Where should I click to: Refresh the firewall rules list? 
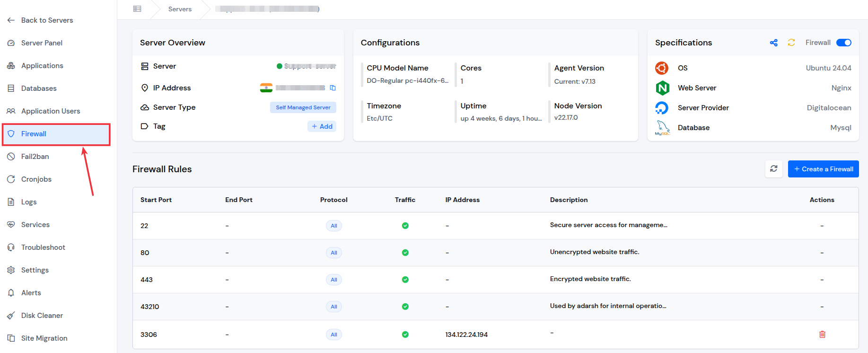pos(774,169)
